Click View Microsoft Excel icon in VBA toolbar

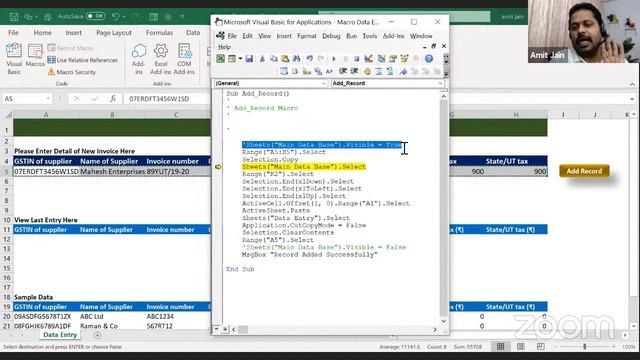pos(220,59)
